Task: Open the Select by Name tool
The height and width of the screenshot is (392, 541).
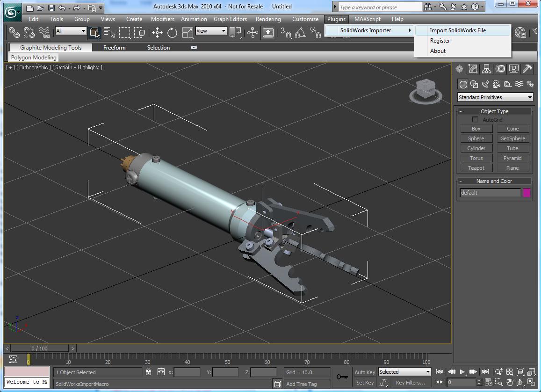Action: tap(110, 32)
